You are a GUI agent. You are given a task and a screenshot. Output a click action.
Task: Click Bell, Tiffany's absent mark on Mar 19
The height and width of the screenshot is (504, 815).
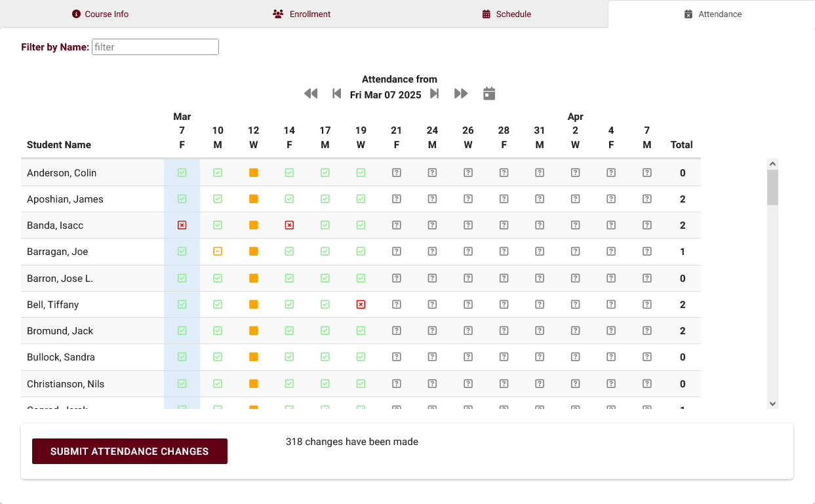361,305
